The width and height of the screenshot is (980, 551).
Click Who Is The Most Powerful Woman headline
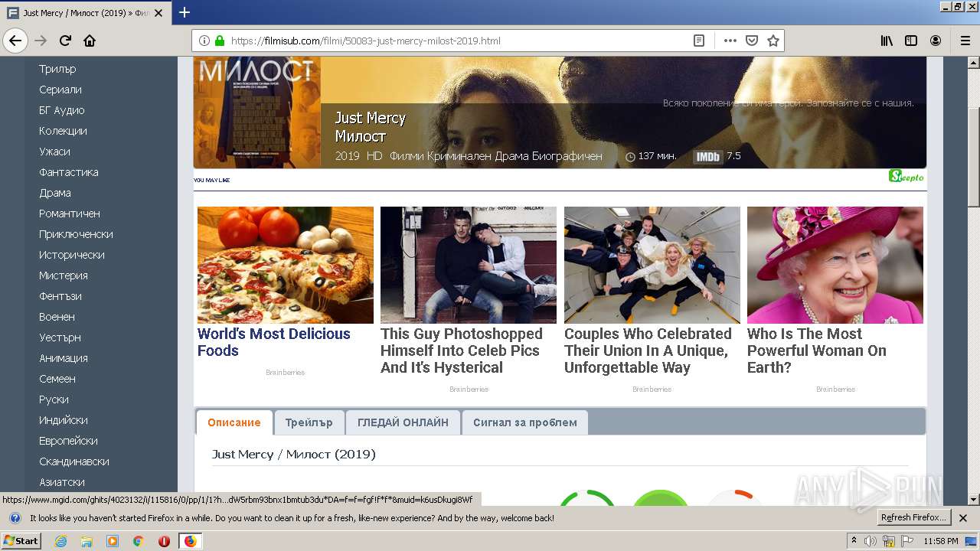[x=817, y=350]
